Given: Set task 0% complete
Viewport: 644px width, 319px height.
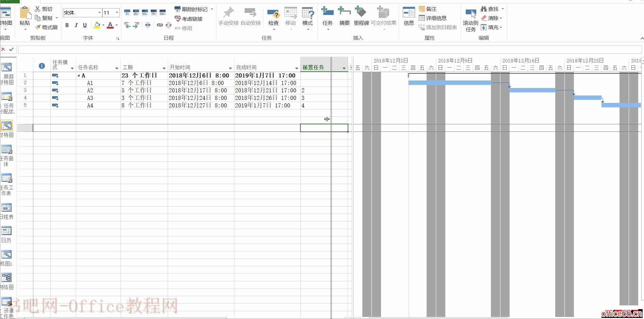Looking at the screenshot, I should [x=127, y=12].
